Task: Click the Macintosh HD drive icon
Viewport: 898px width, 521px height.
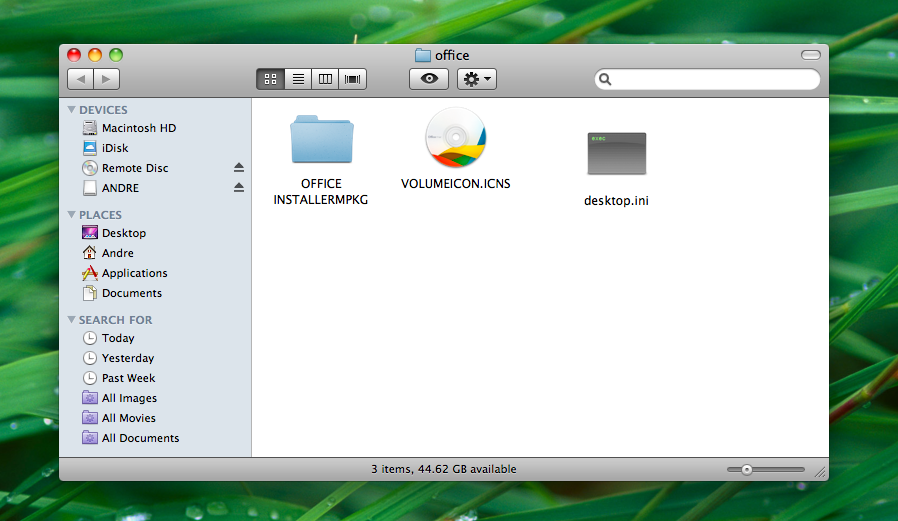Action: pyautogui.click(x=89, y=128)
